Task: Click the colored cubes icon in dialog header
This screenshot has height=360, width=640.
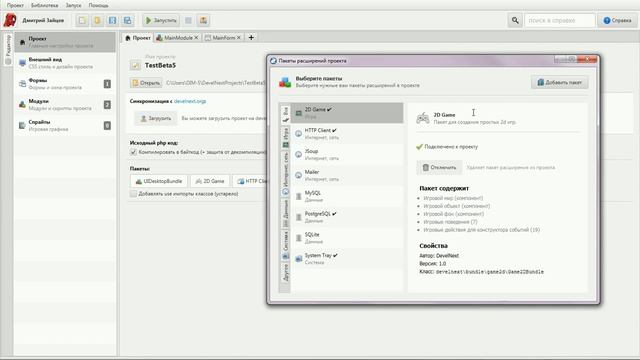Action: coord(285,82)
